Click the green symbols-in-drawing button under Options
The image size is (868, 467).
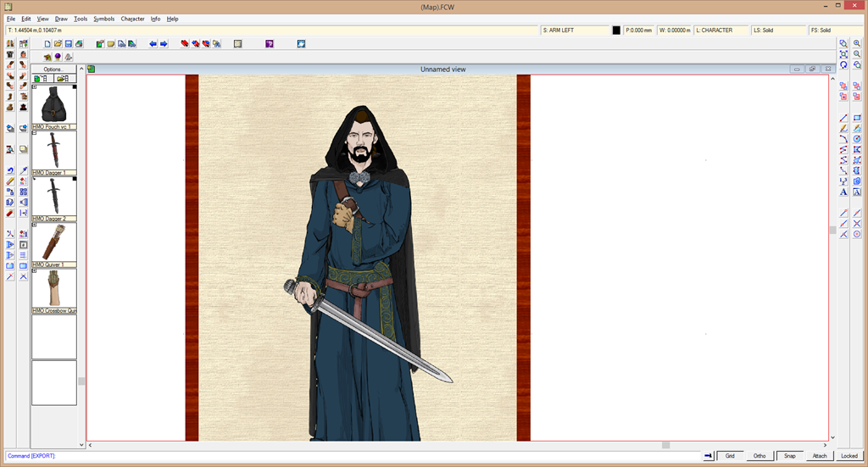pos(42,79)
